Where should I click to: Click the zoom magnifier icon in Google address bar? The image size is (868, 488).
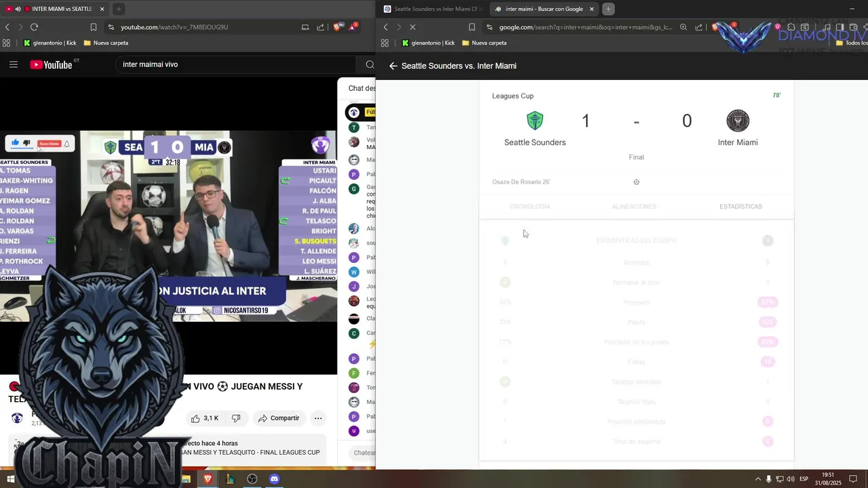[684, 27]
